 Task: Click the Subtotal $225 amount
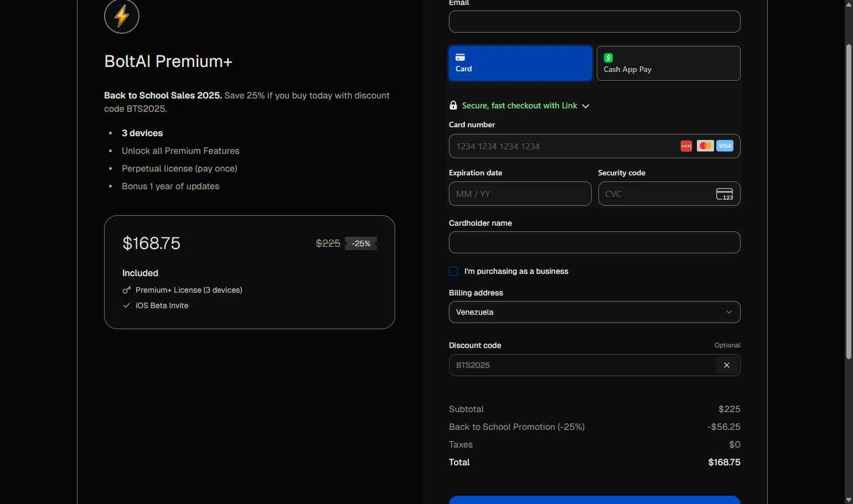729,409
